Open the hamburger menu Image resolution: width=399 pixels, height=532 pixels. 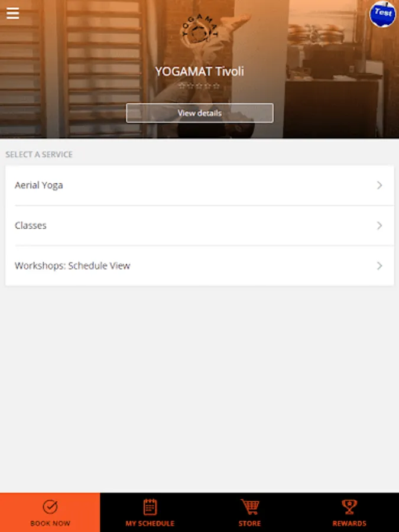(12, 13)
